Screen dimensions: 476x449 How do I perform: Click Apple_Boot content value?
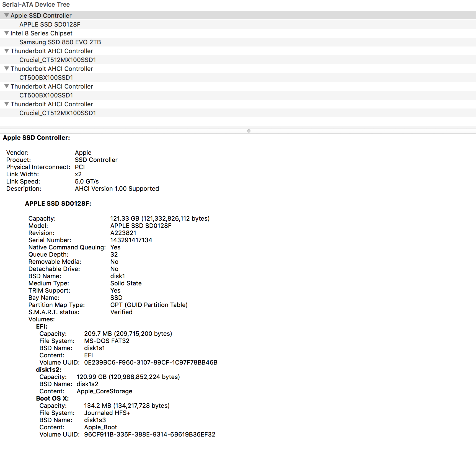(x=100, y=427)
